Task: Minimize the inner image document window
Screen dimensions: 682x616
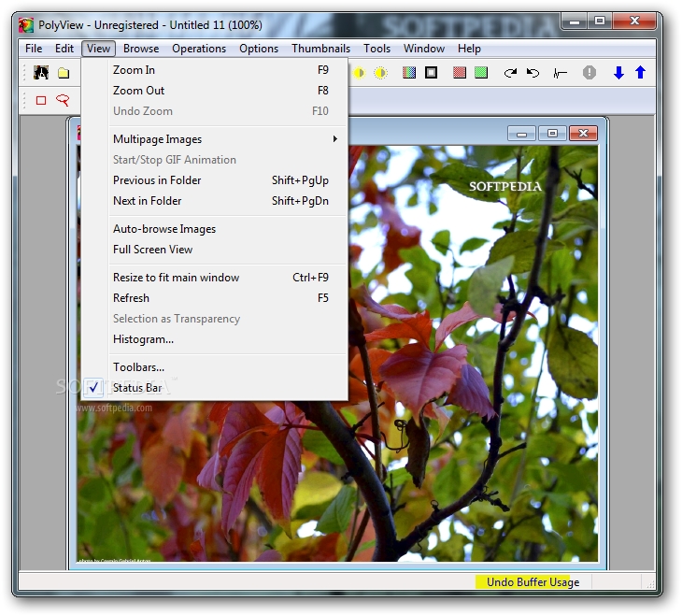Action: (522, 134)
